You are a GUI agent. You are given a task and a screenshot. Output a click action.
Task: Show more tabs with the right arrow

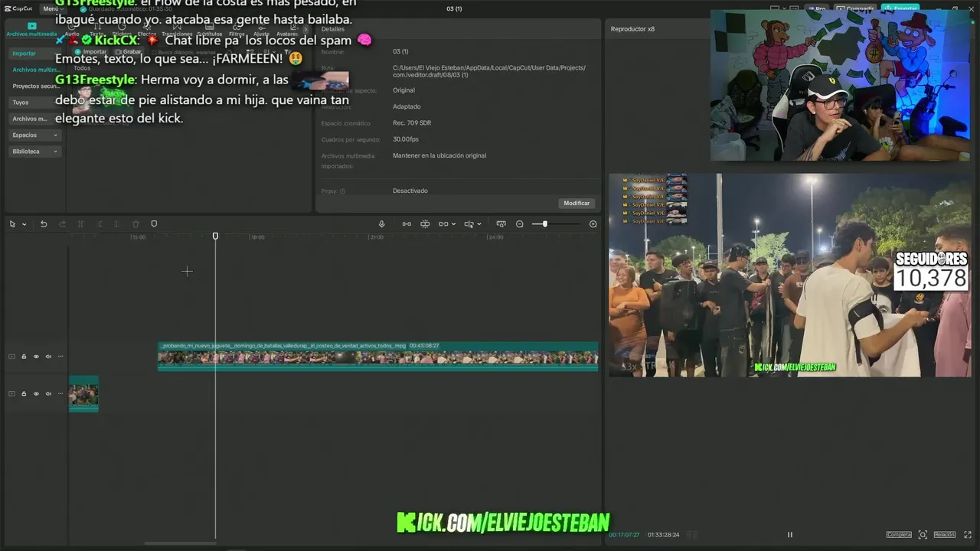[x=306, y=30]
